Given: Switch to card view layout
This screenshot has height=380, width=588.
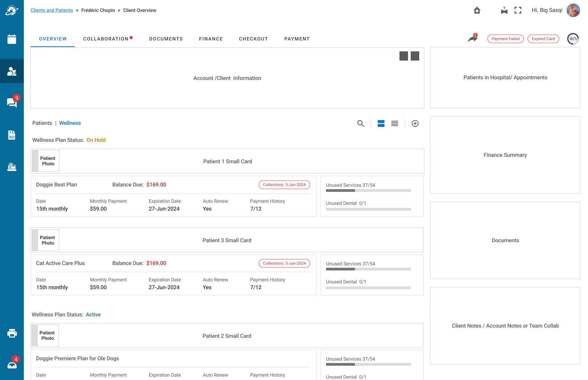Looking at the screenshot, I should click(x=381, y=123).
